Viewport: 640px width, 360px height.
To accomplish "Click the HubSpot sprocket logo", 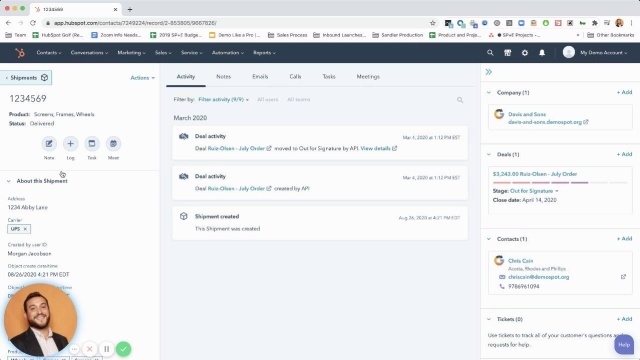I will 20,53.
